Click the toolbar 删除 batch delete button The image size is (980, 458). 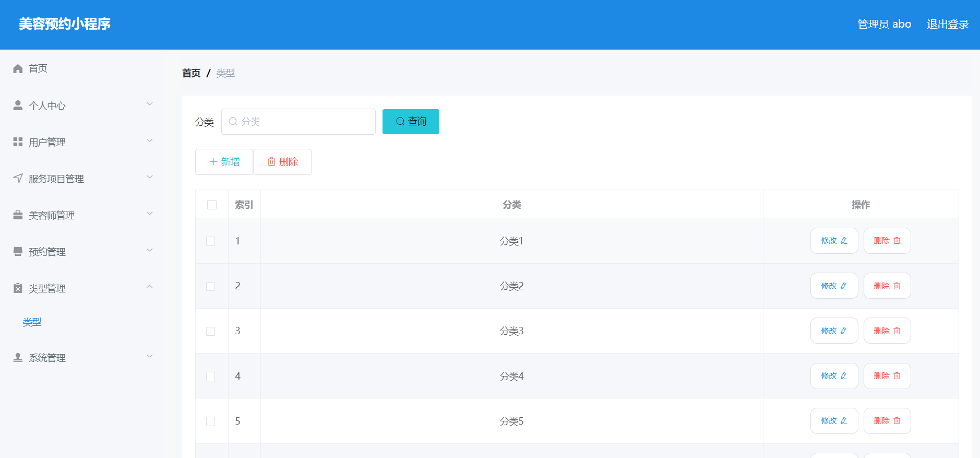282,162
